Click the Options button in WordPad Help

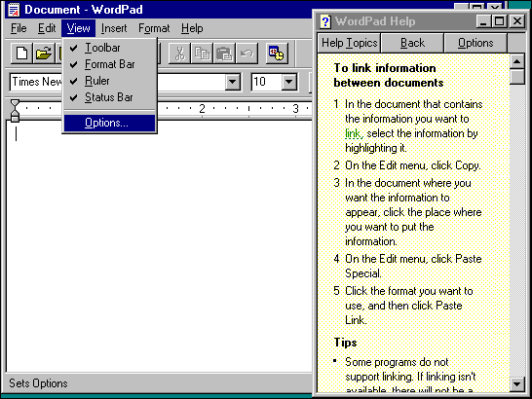click(475, 43)
